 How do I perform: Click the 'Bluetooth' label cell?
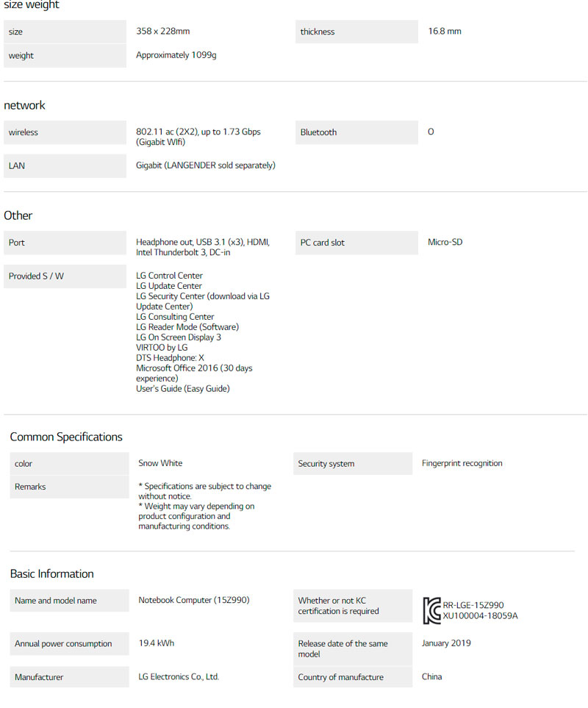coord(356,132)
